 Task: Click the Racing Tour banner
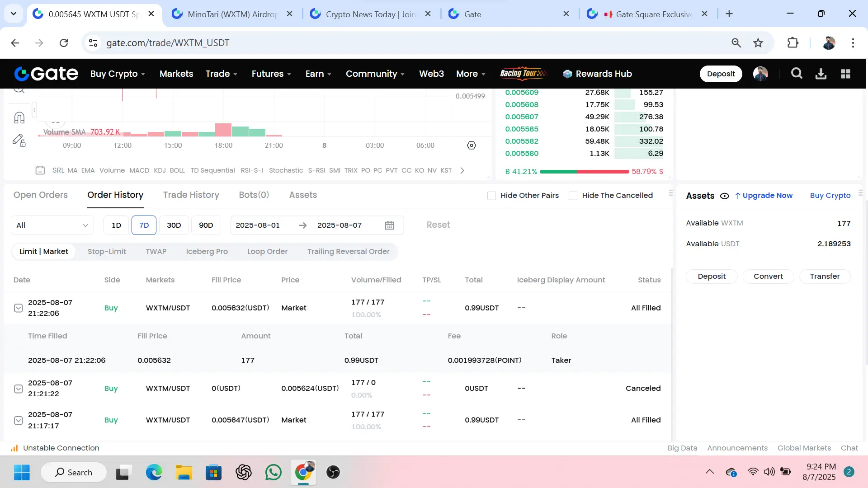tap(524, 74)
